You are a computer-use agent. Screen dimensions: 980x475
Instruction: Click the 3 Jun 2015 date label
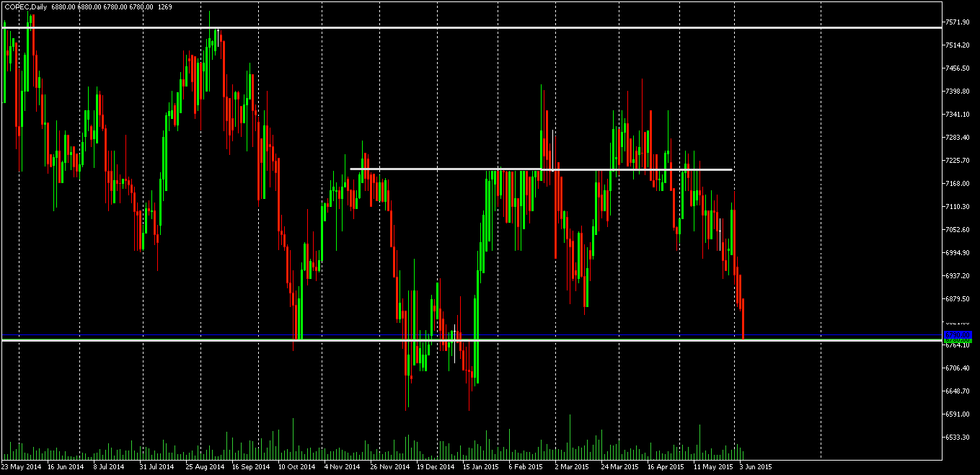pyautogui.click(x=756, y=467)
